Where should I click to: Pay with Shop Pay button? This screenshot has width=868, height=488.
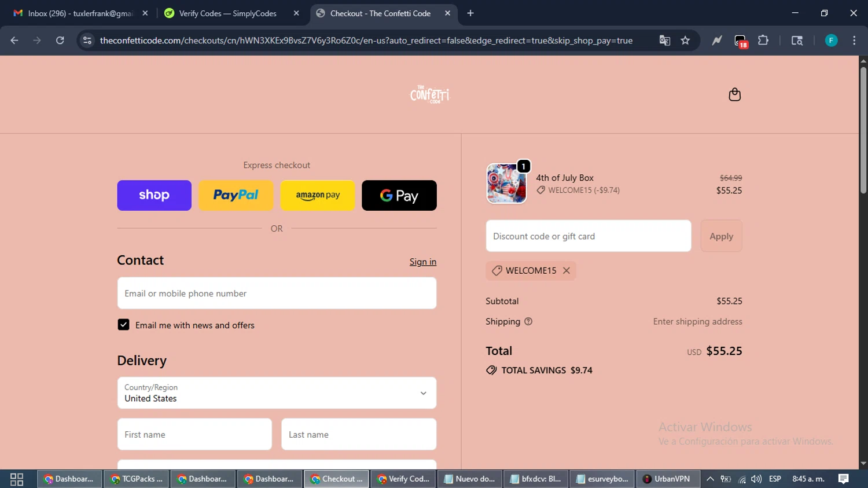154,195
